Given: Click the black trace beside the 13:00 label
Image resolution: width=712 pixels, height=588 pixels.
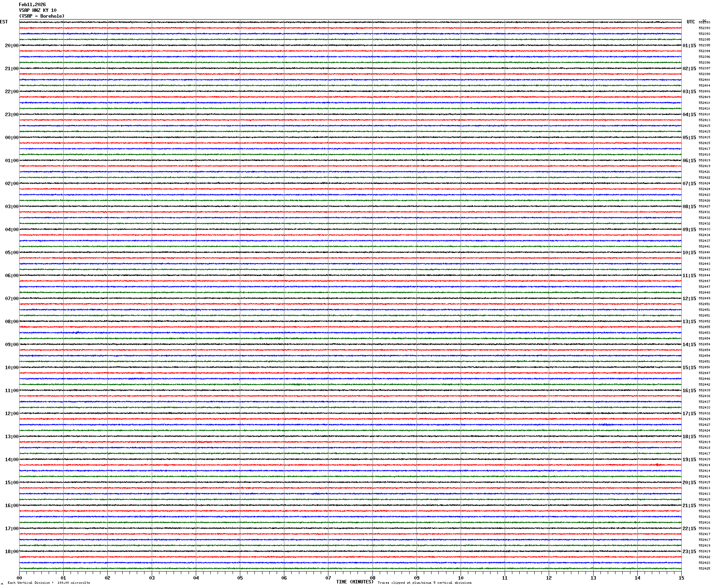Looking at the screenshot, I should point(345,436).
